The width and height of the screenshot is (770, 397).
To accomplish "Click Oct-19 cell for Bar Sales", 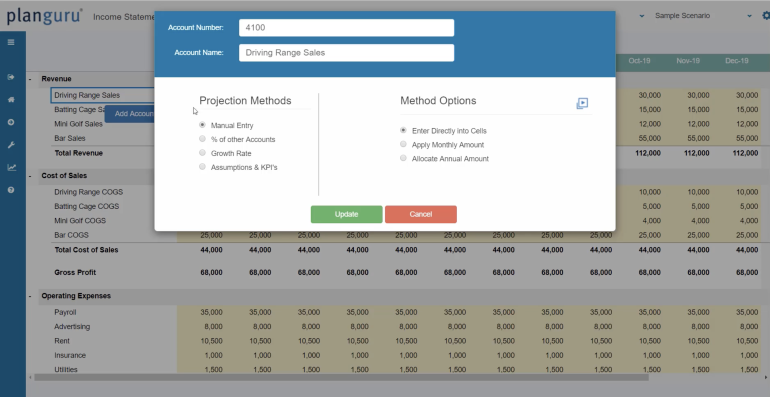I will 649,138.
